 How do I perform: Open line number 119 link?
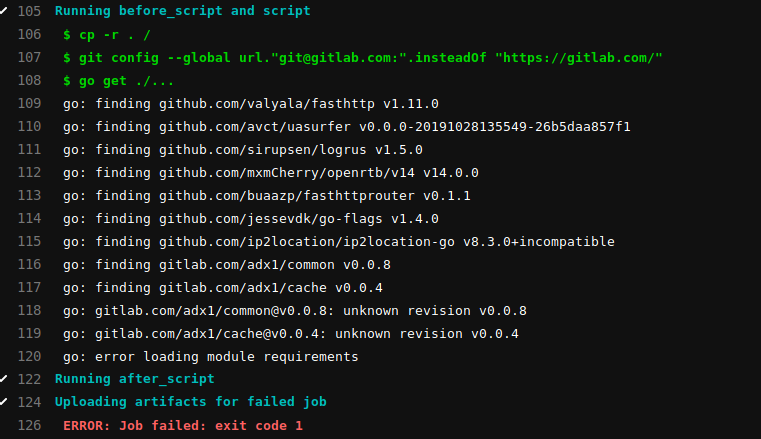point(29,333)
